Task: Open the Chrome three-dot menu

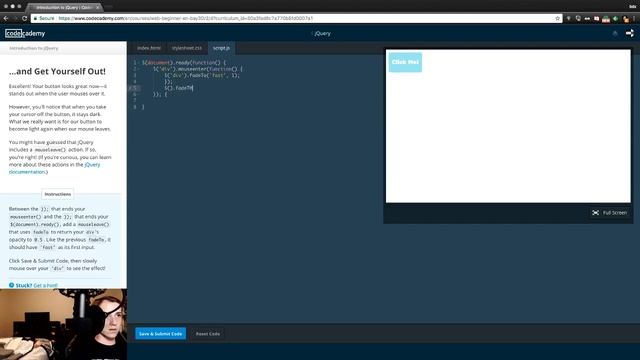Action: pyautogui.click(x=635, y=19)
